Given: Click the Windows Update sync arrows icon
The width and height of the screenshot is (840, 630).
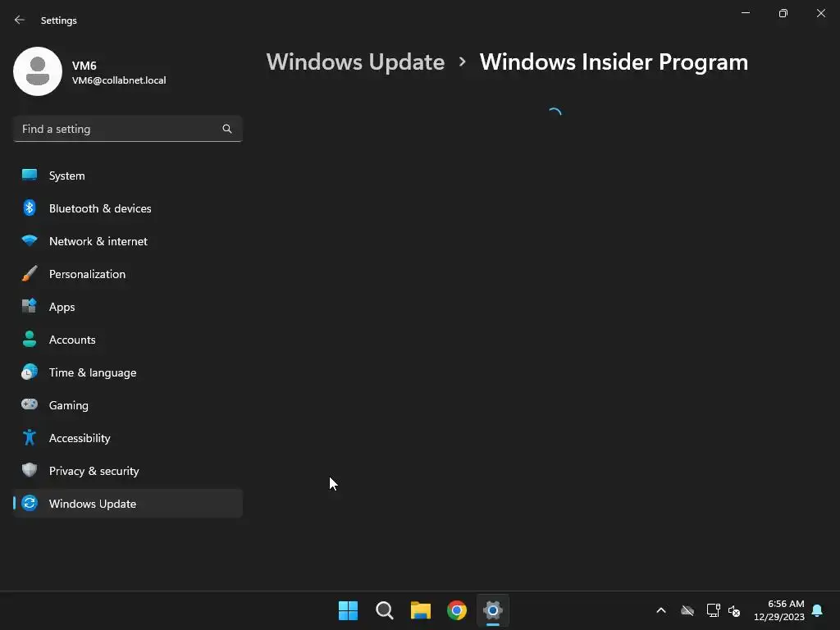Looking at the screenshot, I should 30,503.
